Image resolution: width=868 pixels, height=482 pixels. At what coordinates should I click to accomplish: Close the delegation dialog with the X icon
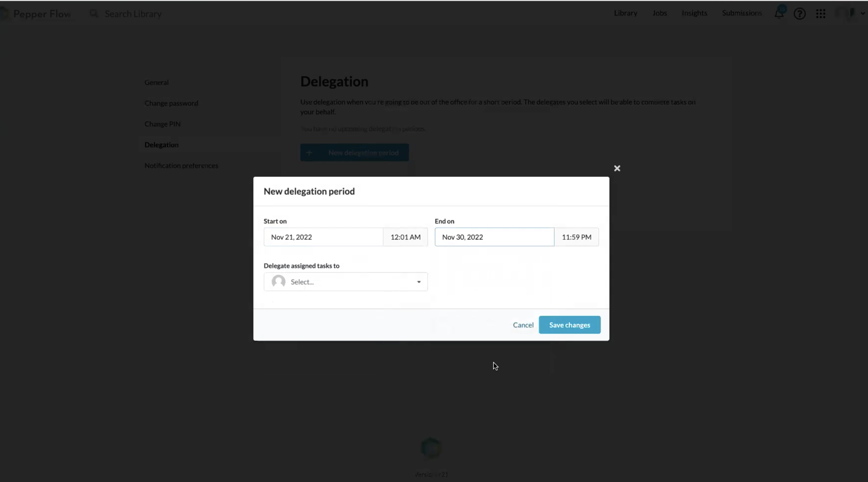(617, 168)
